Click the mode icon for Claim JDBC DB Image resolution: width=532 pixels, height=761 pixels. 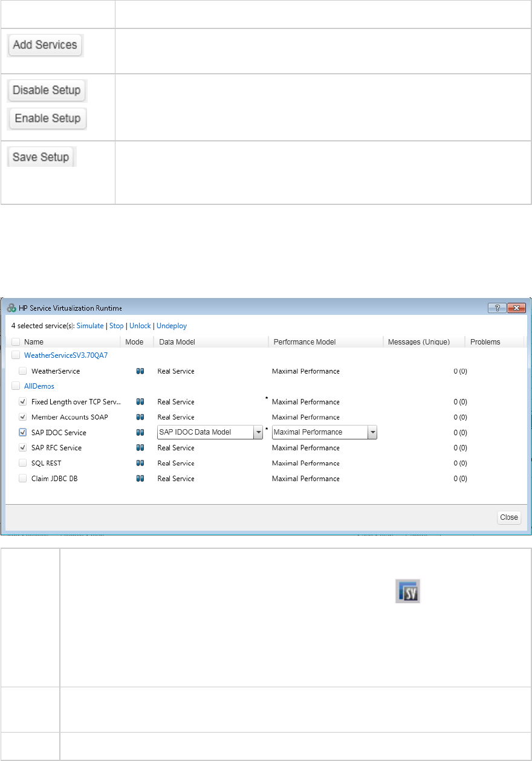click(140, 479)
